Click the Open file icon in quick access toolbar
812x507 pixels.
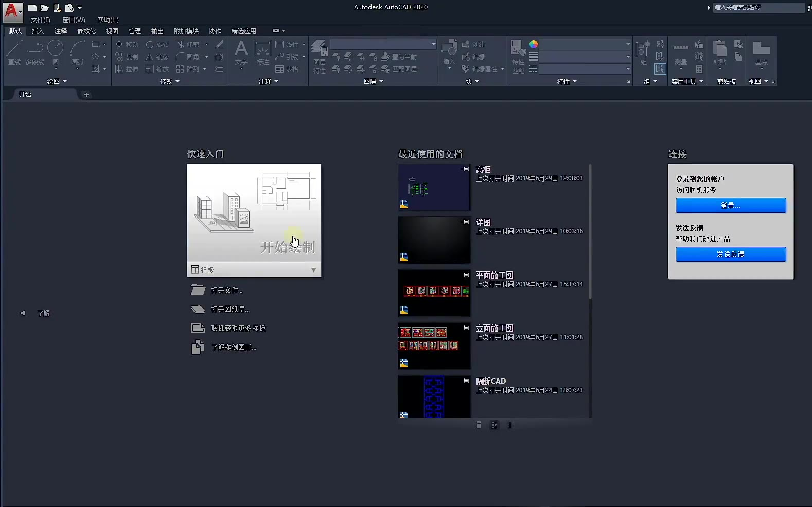45,8
